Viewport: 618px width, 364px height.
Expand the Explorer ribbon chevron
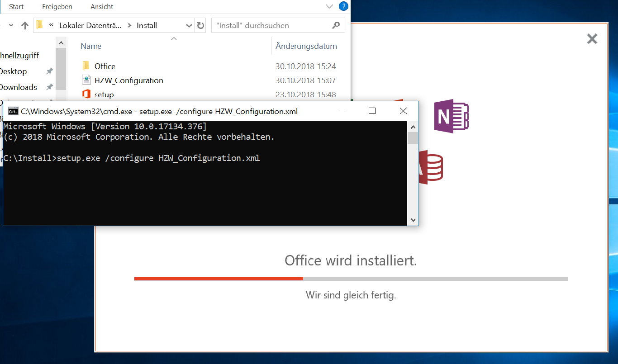(329, 6)
